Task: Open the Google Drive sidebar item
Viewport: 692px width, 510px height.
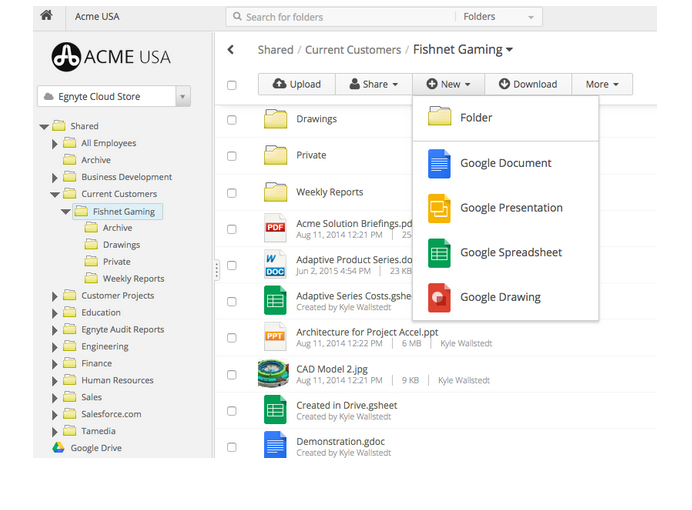Action: coord(95,448)
